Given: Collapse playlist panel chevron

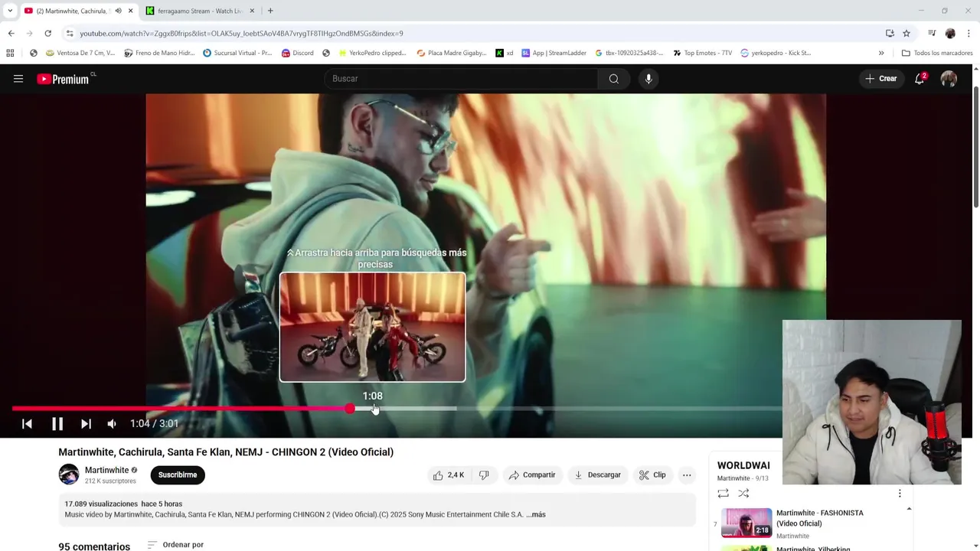Looking at the screenshot, I should point(909,509).
